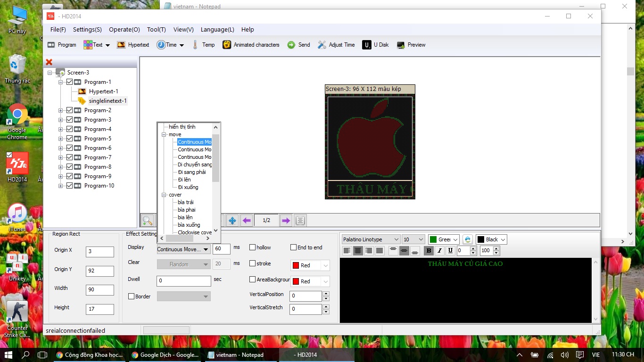Select Hypertext-1 in the tree
The image size is (644, 362).
pyautogui.click(x=104, y=91)
